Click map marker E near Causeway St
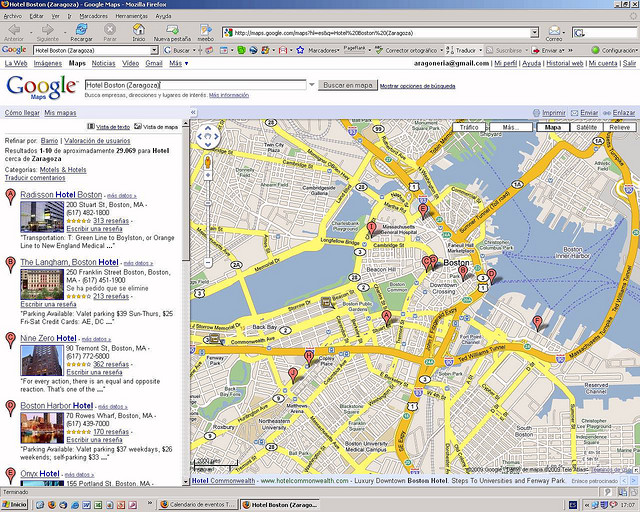640x512 pixels. 423,211
